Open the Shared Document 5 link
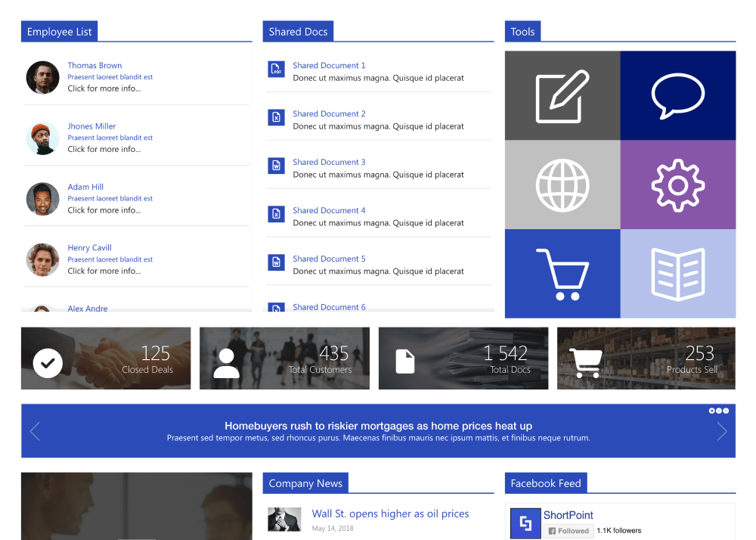756x540 pixels. (329, 259)
